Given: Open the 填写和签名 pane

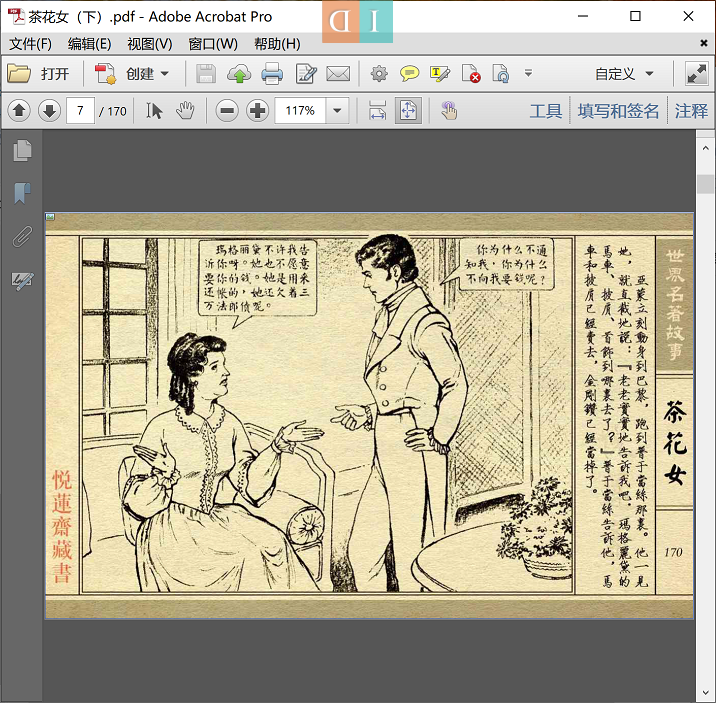Looking at the screenshot, I should tap(618, 111).
